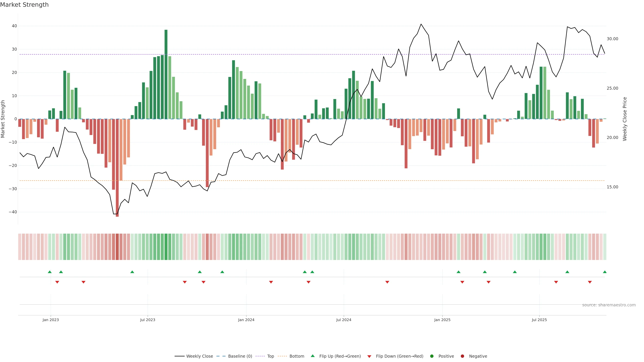This screenshot has height=362, width=644.
Task: Click the Flip Down red triangle legend icon
Action: click(369, 356)
